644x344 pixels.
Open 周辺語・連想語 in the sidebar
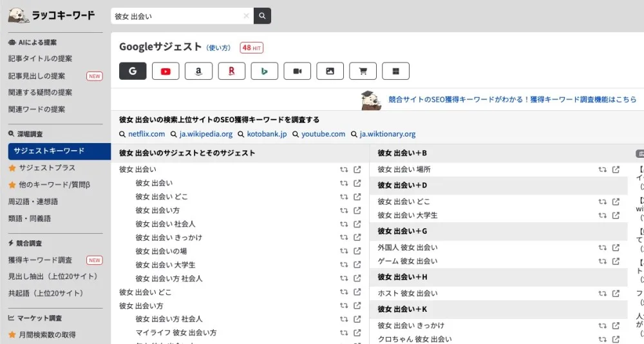[x=33, y=202]
